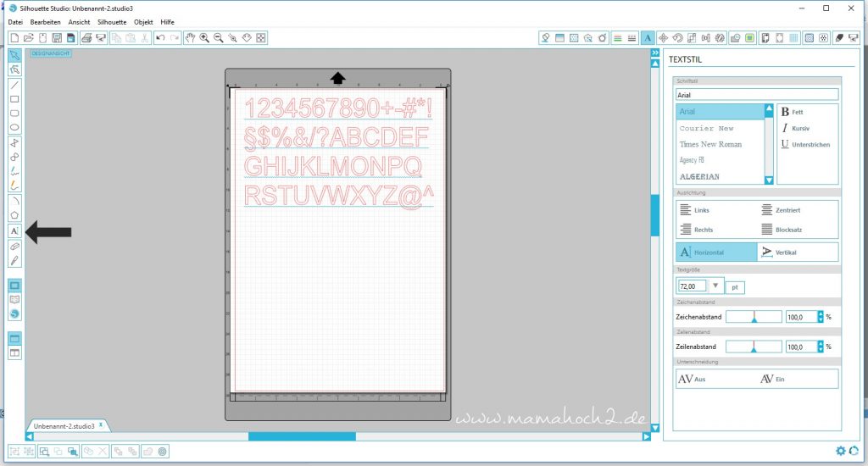868x466 pixels.
Task: Click the pt unit button
Action: click(x=735, y=287)
